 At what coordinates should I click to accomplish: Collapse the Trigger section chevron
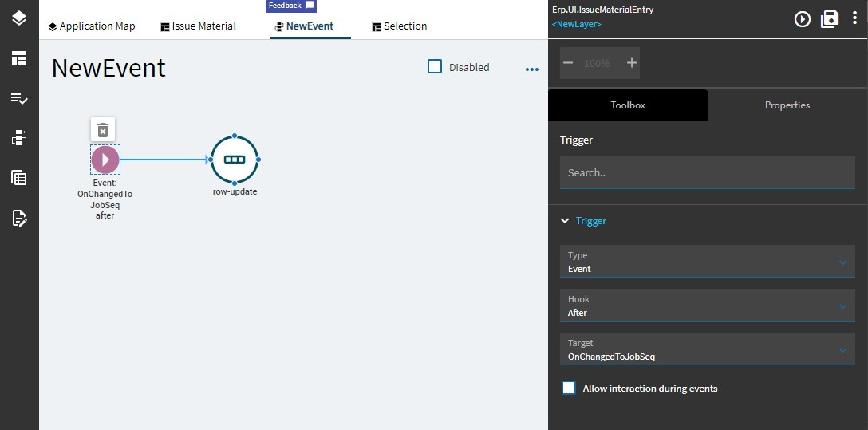tap(565, 221)
